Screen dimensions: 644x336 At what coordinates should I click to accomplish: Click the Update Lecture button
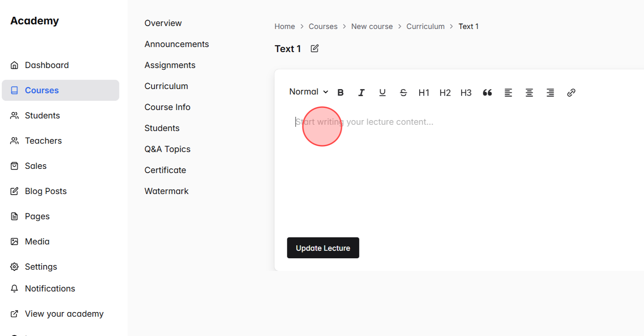click(323, 248)
